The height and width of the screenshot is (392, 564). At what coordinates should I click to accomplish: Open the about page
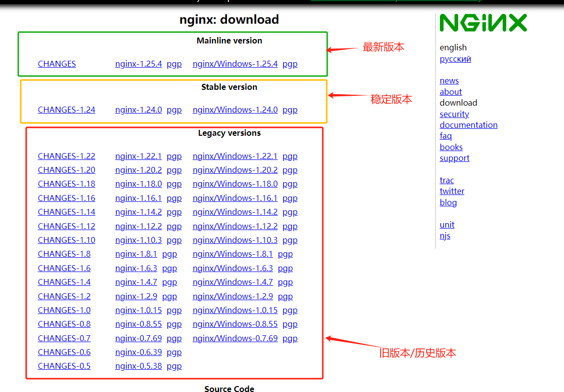pyautogui.click(x=450, y=92)
